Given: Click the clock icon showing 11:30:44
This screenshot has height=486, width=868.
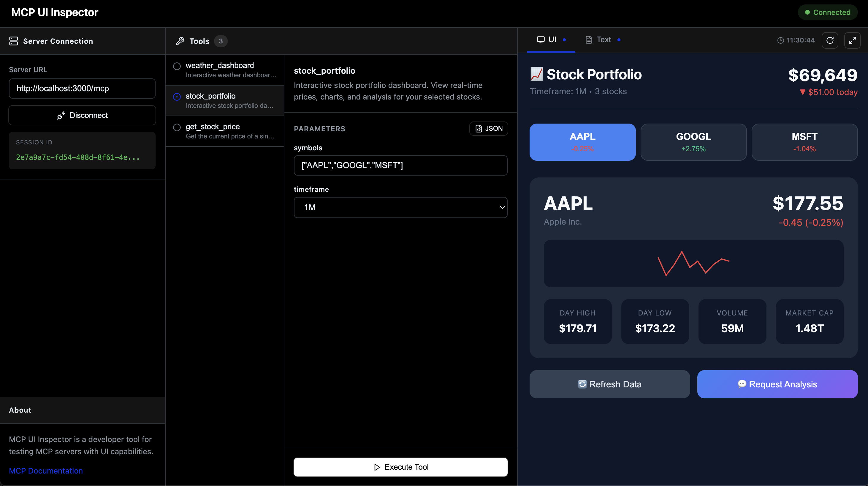Looking at the screenshot, I should click(x=781, y=40).
